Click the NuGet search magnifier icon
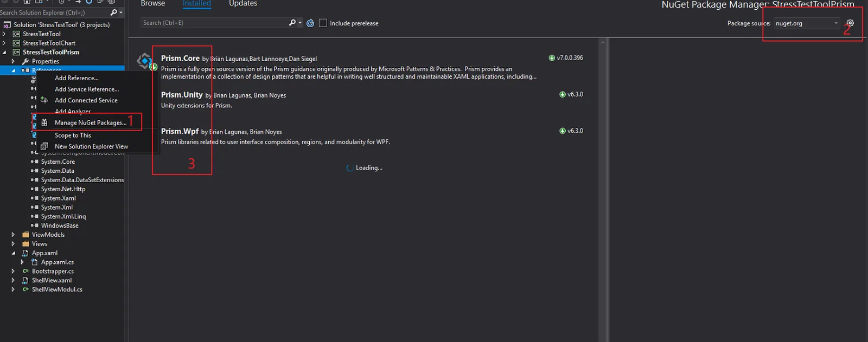 pos(292,23)
